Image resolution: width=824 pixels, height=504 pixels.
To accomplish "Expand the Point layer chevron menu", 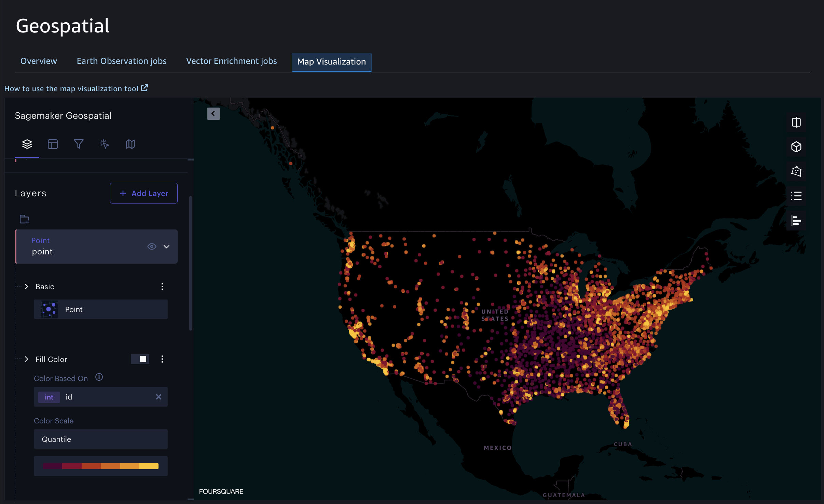I will (x=167, y=247).
